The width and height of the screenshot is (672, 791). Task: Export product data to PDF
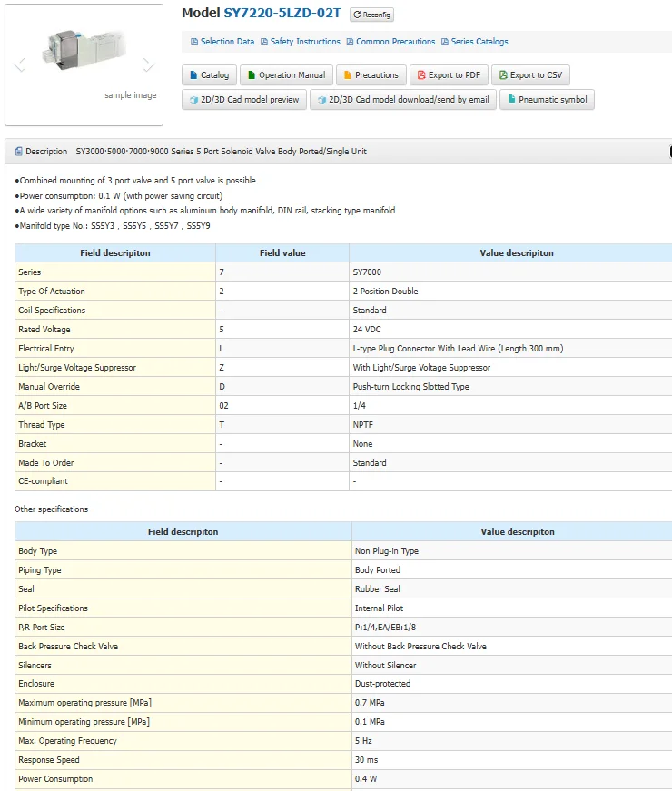point(449,75)
